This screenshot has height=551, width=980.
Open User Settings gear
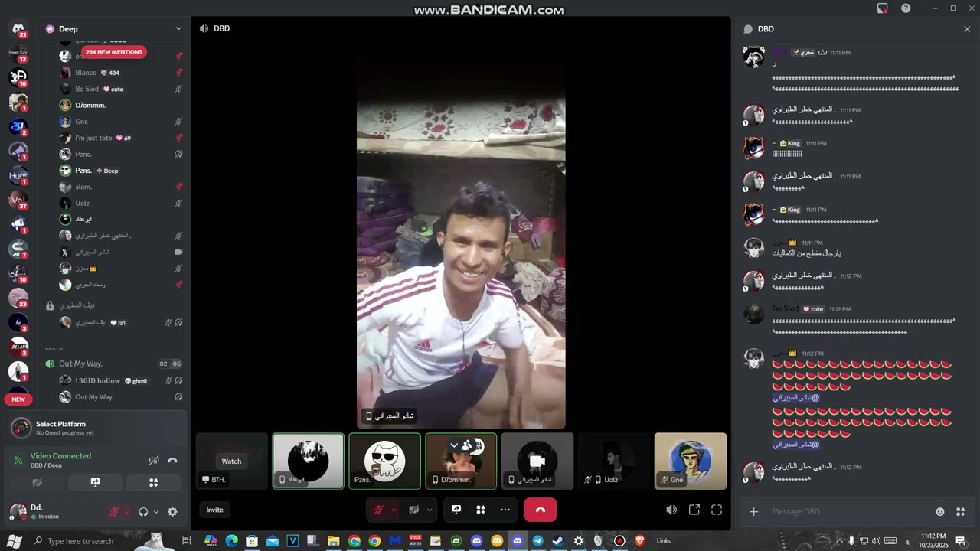click(172, 512)
